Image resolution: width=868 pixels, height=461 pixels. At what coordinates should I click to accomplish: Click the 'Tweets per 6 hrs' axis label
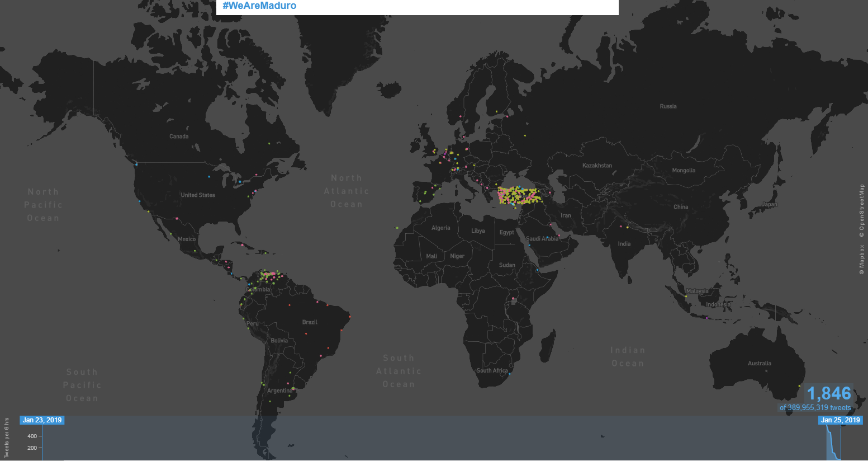[7, 438]
